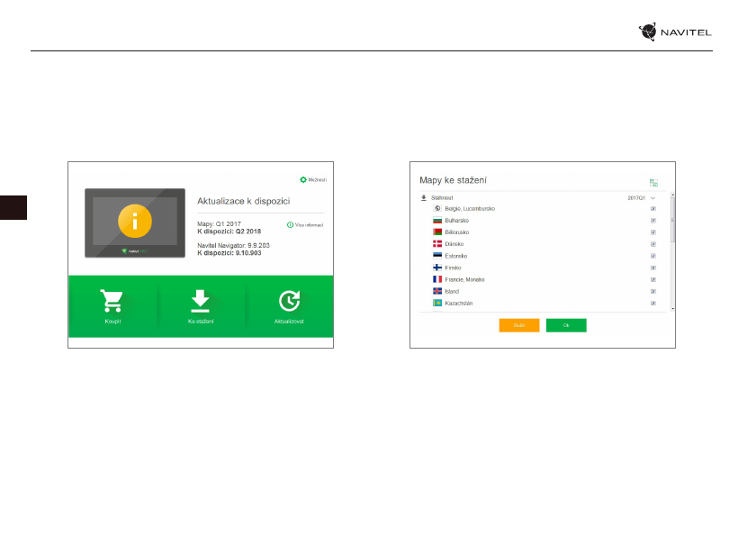Click the select-all icon above map list
The height and width of the screenshot is (536, 756).
pos(653,182)
